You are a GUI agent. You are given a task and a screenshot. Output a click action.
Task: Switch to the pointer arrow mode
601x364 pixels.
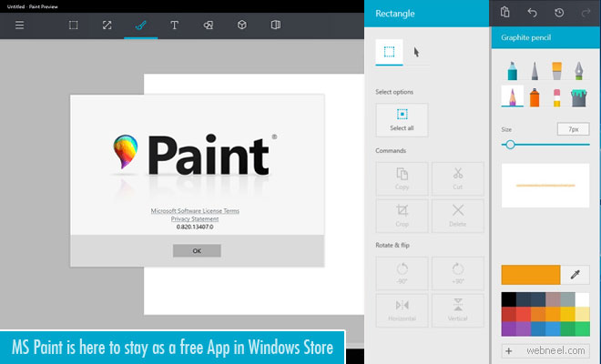point(416,52)
